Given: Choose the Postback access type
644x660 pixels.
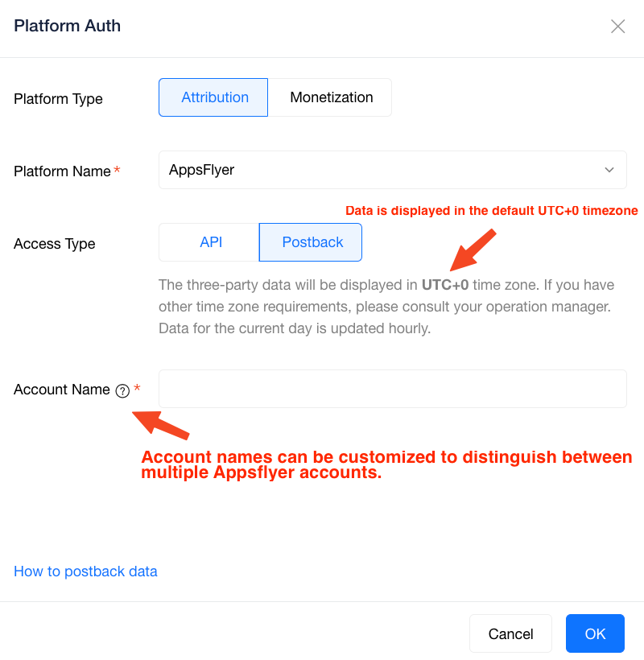Looking at the screenshot, I should click(310, 242).
